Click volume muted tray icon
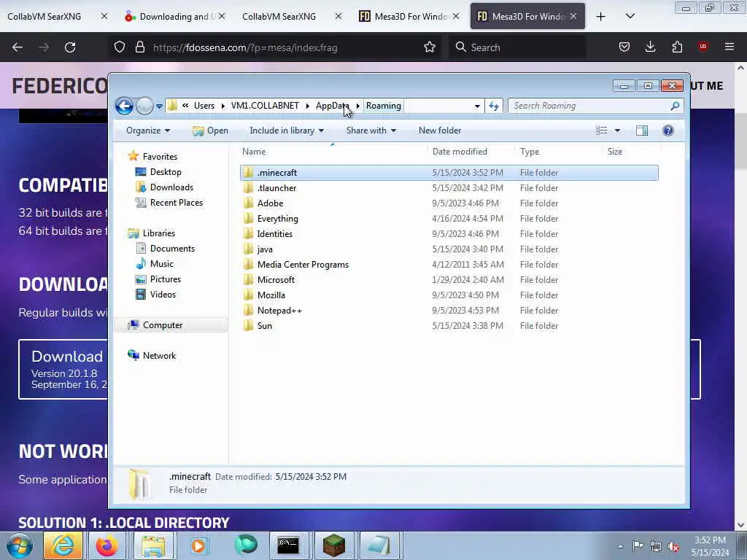The image size is (747, 560). click(x=673, y=546)
